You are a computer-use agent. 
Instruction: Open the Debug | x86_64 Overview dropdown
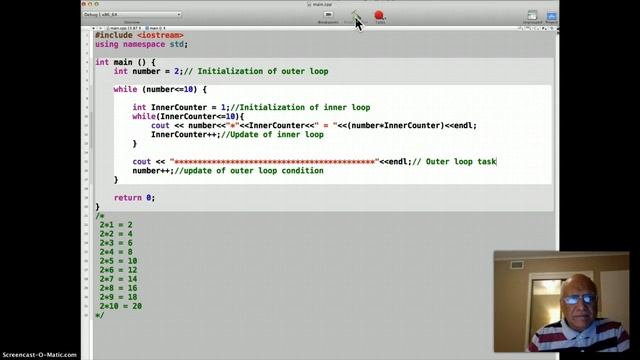pos(132,14)
